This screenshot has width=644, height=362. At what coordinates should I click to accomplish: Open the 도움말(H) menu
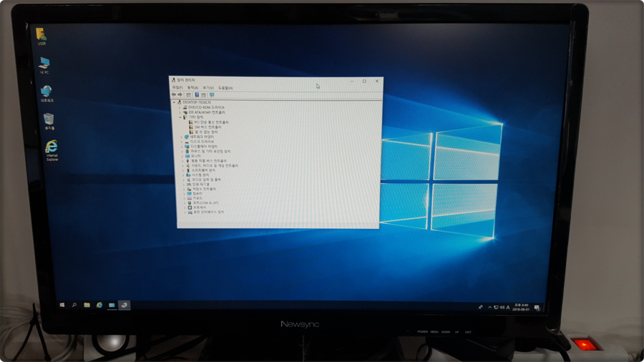tap(225, 88)
